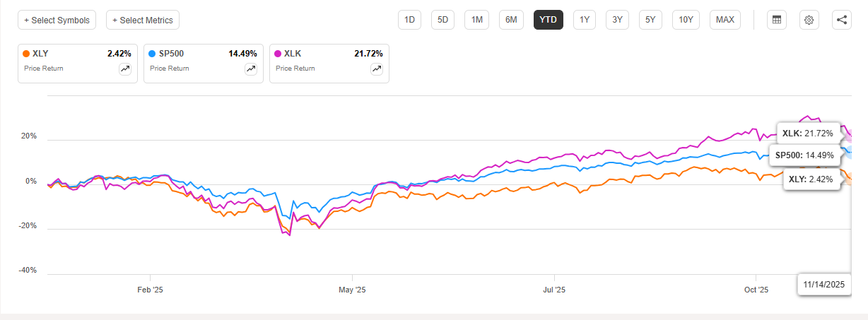This screenshot has height=320, width=868.
Task: Click Price Return label under XLY
Action: tap(44, 69)
